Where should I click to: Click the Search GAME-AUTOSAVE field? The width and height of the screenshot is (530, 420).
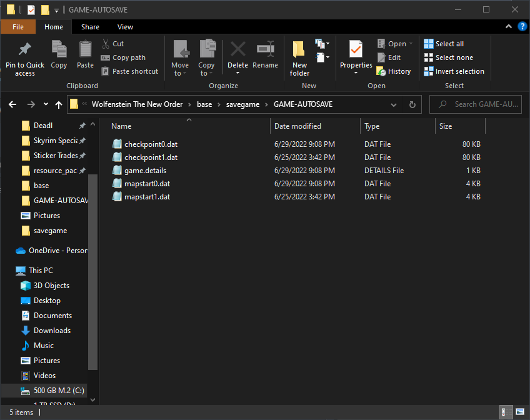pyautogui.click(x=476, y=104)
